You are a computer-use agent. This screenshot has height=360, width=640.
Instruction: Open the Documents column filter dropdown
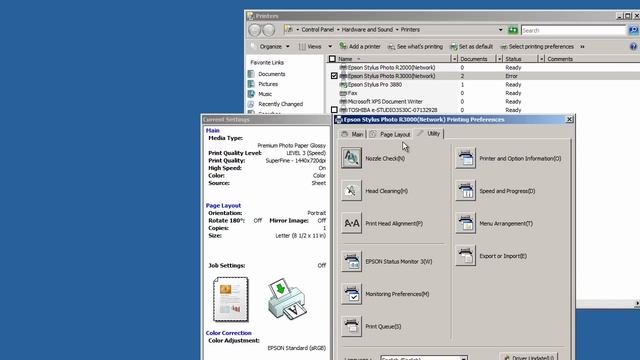point(499,59)
